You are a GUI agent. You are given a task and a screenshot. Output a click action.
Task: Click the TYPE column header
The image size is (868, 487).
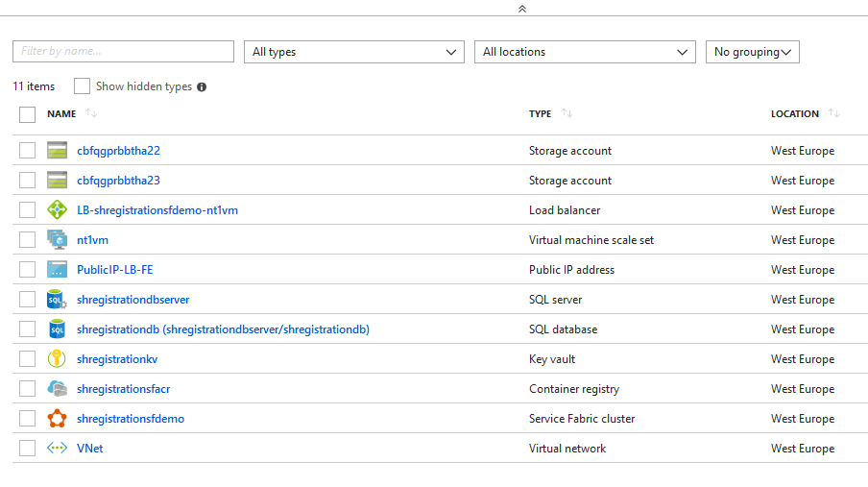(540, 114)
